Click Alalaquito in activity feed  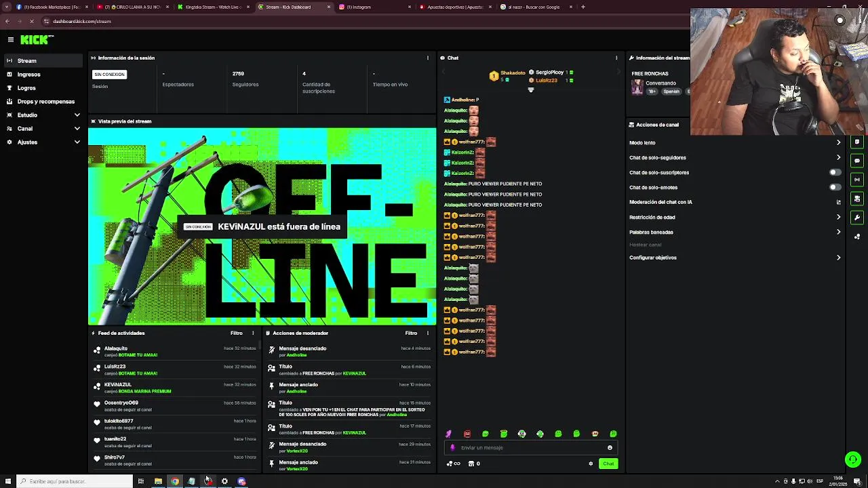pos(116,348)
